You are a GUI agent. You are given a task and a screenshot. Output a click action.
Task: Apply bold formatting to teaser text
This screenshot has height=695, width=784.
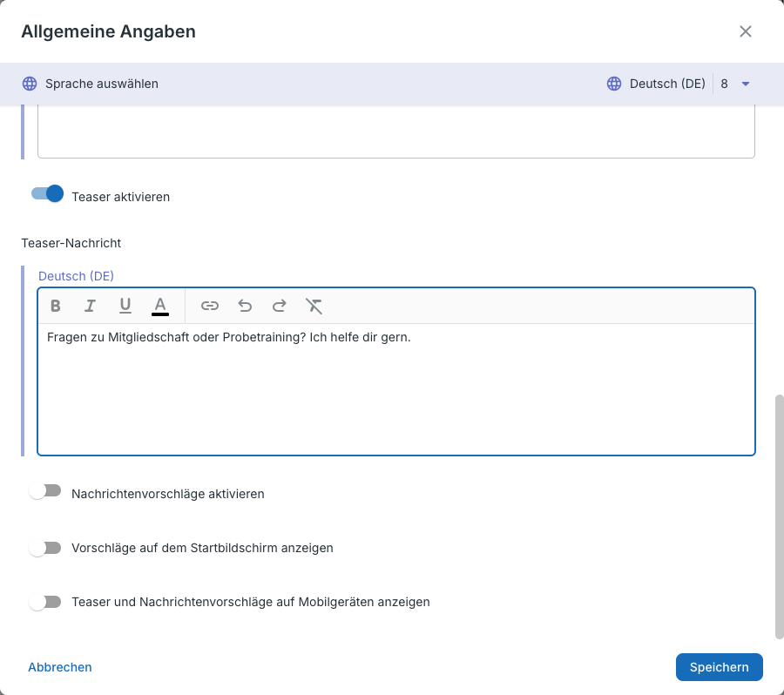56,306
